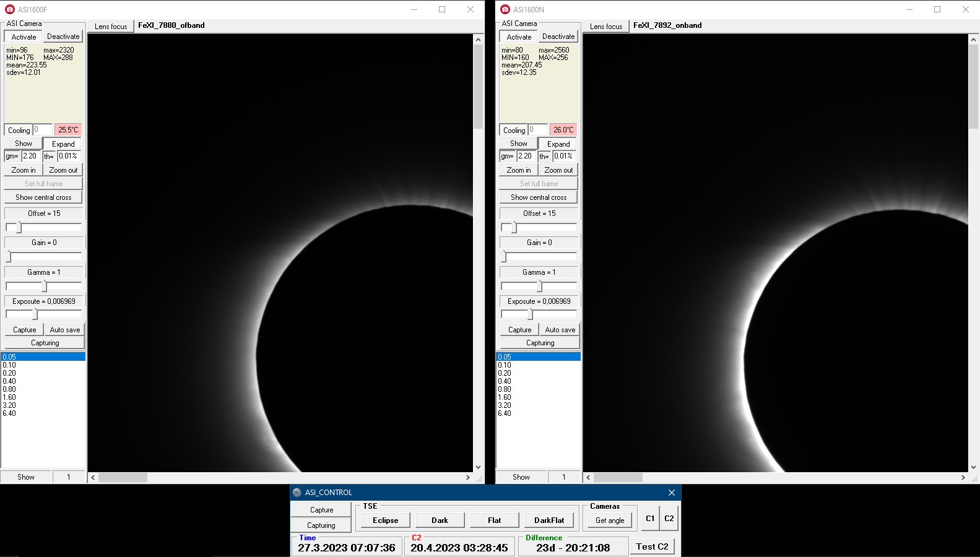Close the ASI_CONTROL window
The width and height of the screenshot is (980, 557).
pos(672,493)
